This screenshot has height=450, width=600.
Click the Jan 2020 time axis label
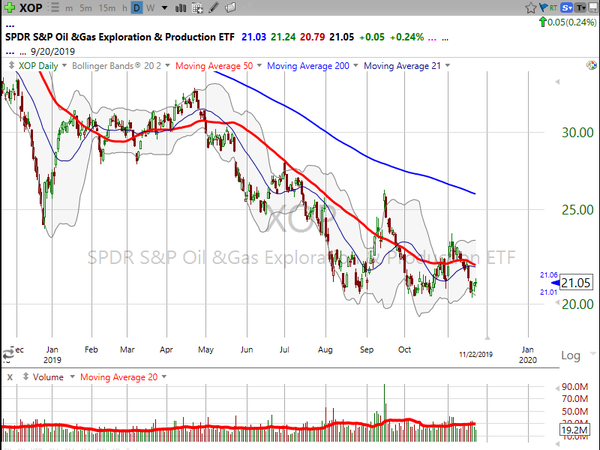[x=528, y=355]
